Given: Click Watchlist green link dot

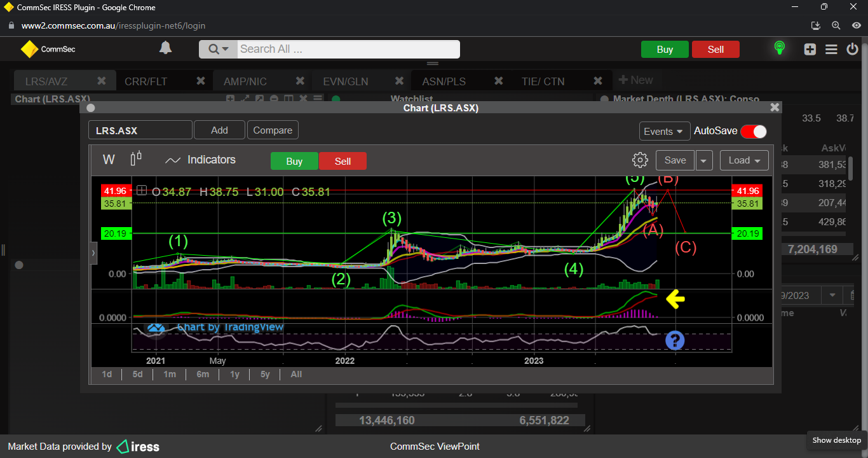Looking at the screenshot, I should pyautogui.click(x=336, y=99).
